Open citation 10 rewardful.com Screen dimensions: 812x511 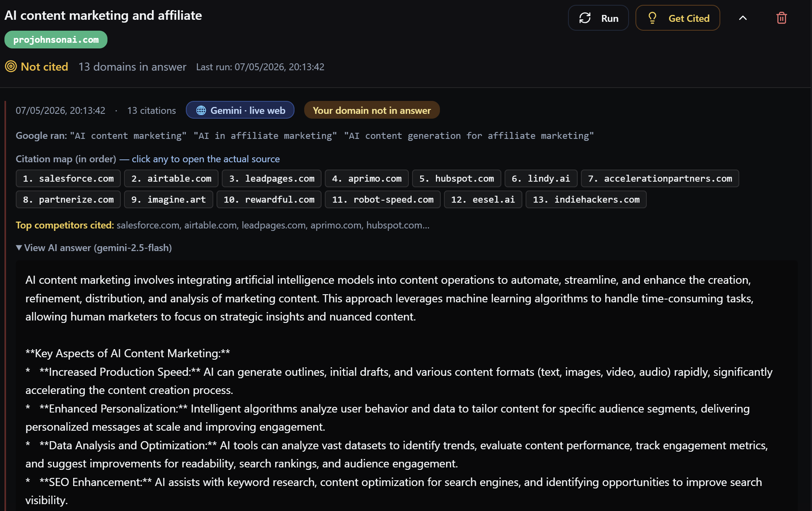click(x=269, y=199)
